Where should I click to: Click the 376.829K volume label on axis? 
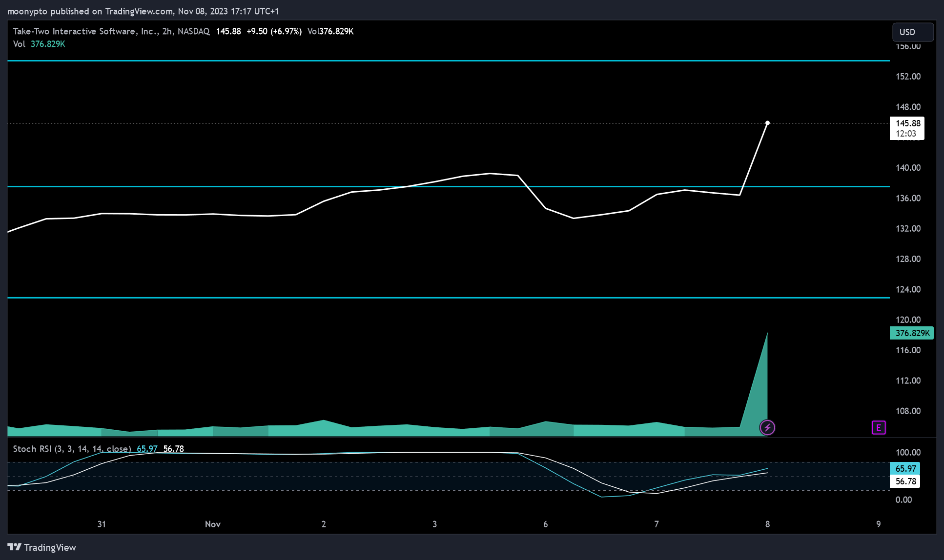[912, 333]
